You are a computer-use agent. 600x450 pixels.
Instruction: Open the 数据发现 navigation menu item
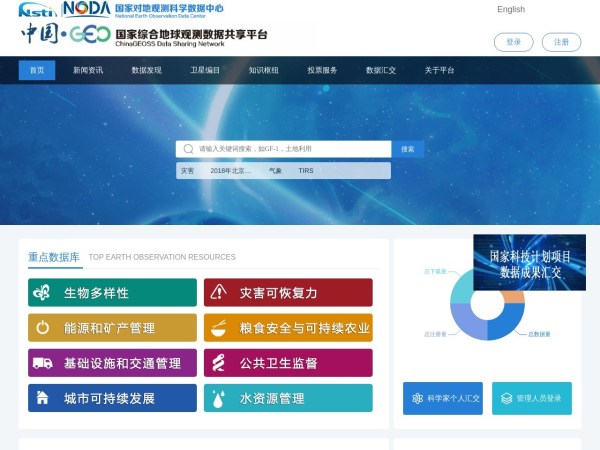tap(146, 71)
